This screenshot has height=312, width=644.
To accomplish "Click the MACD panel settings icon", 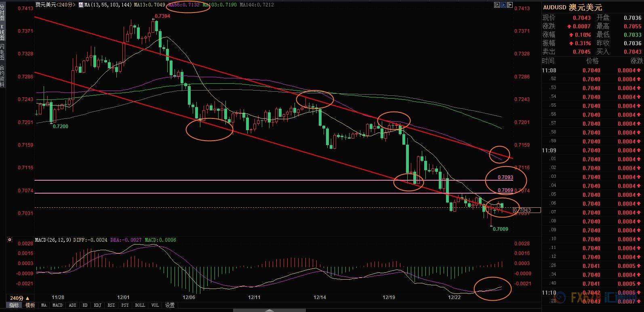I will point(10,240).
